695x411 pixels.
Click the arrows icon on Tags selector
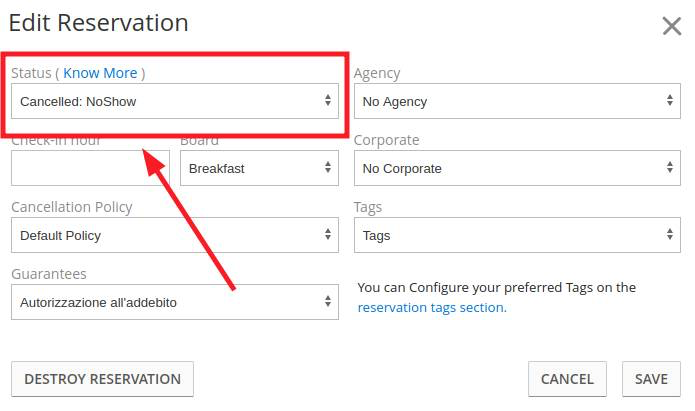[670, 234]
